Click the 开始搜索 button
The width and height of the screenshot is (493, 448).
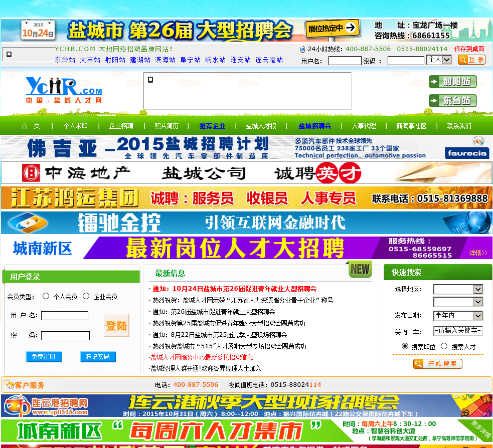click(x=438, y=364)
